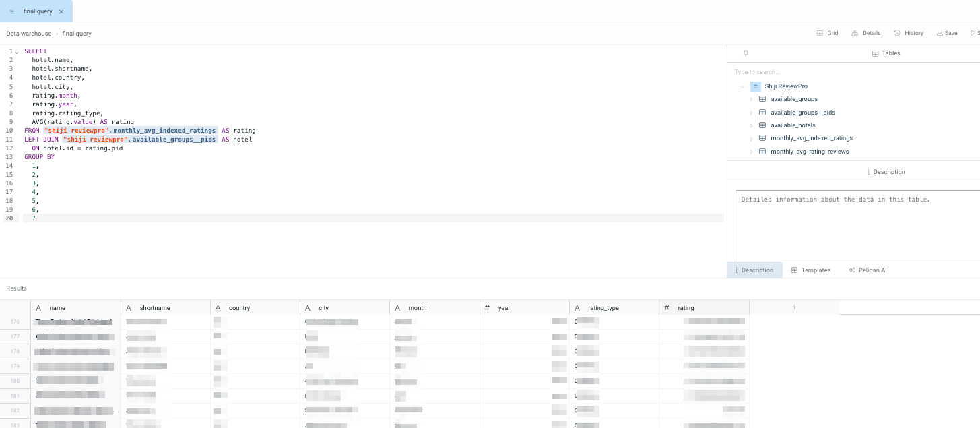Switch to the Templates tab
The width and height of the screenshot is (980, 428).
tap(810, 270)
